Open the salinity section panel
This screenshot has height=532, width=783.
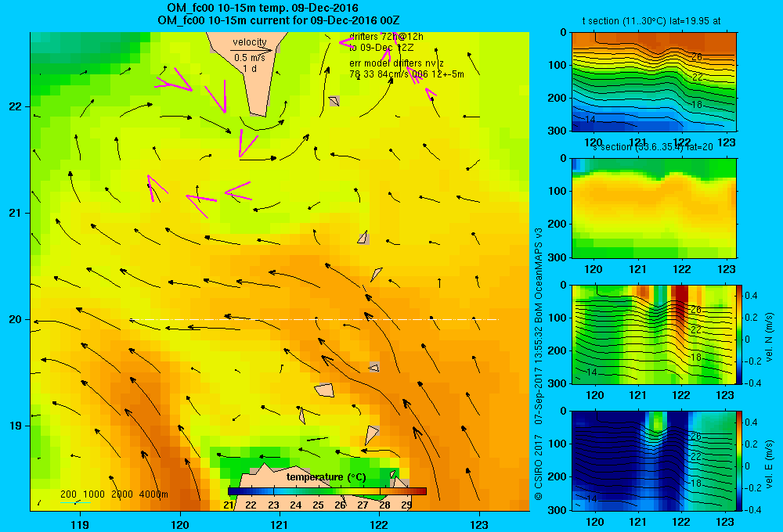click(x=654, y=208)
